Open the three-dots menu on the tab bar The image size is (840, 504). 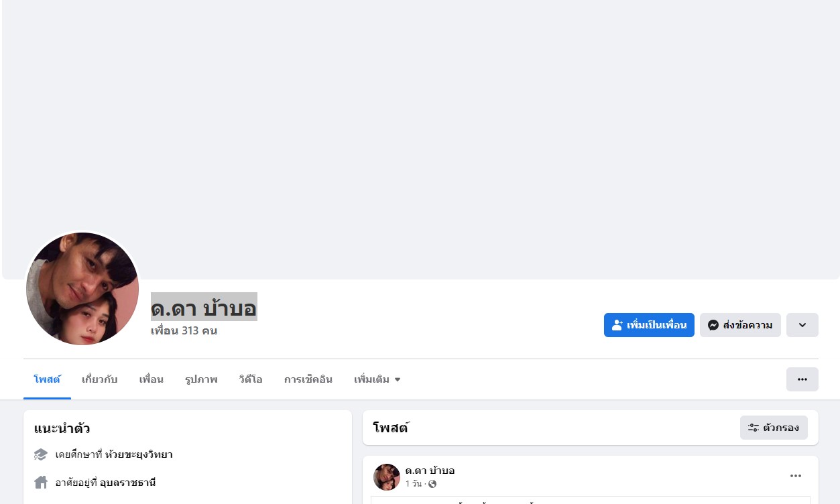[x=802, y=379]
